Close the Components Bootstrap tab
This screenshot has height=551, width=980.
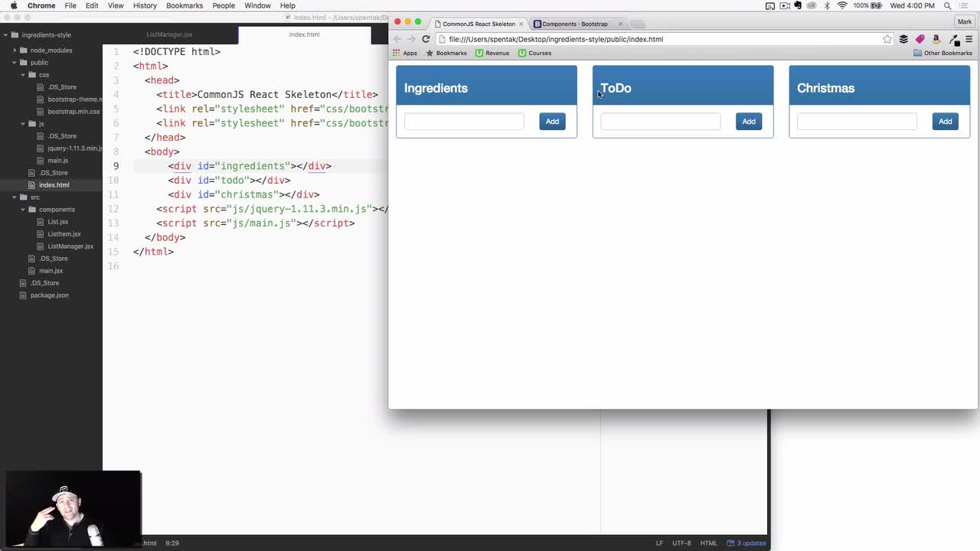pyautogui.click(x=620, y=24)
